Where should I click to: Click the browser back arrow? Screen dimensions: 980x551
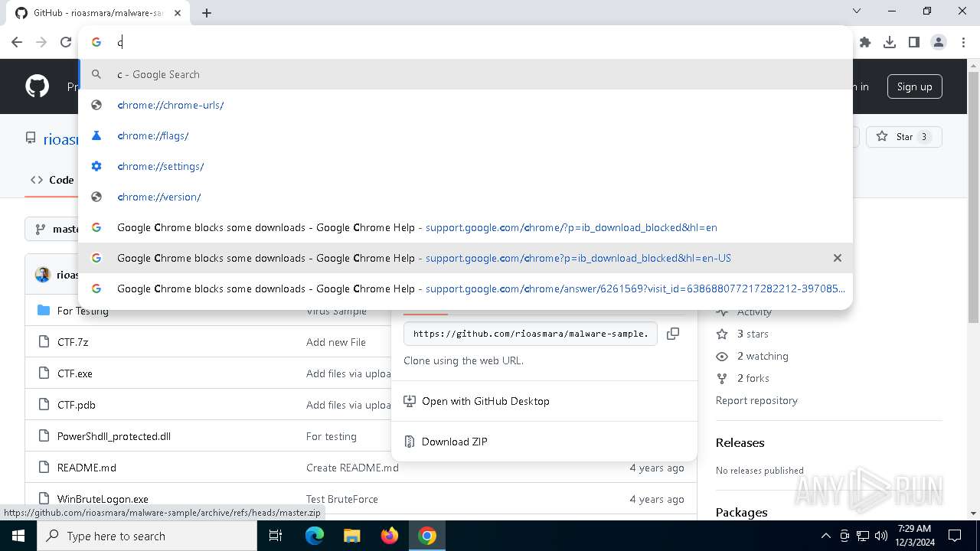[x=17, y=42]
